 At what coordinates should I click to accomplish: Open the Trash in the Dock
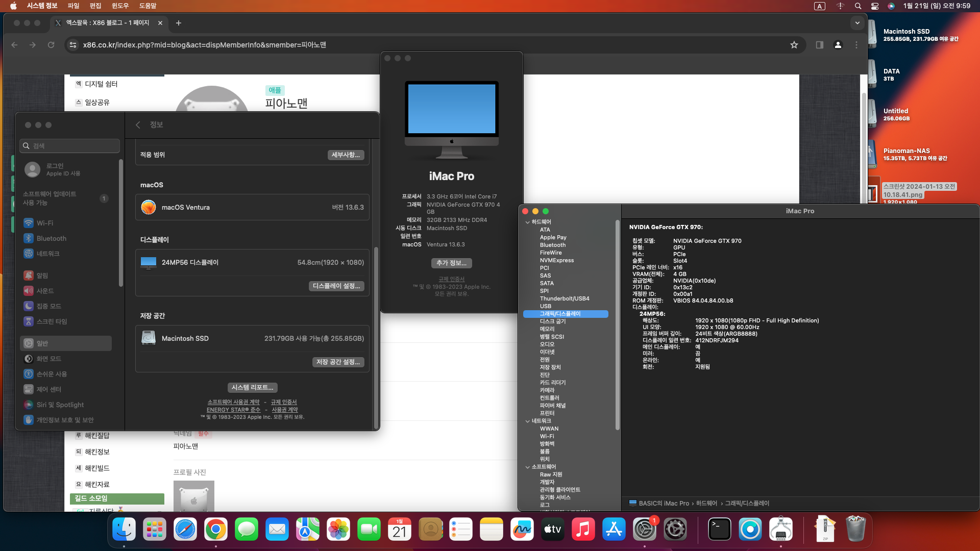coord(856,530)
